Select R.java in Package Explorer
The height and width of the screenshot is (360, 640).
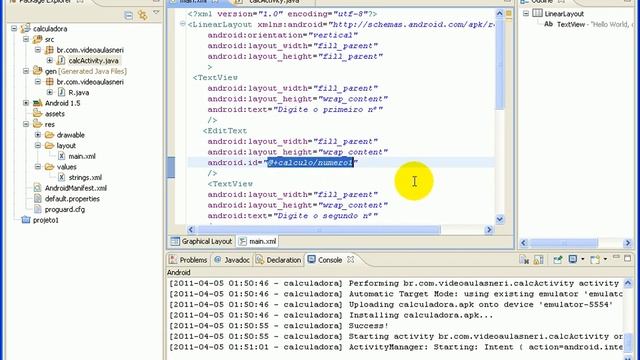point(78,92)
